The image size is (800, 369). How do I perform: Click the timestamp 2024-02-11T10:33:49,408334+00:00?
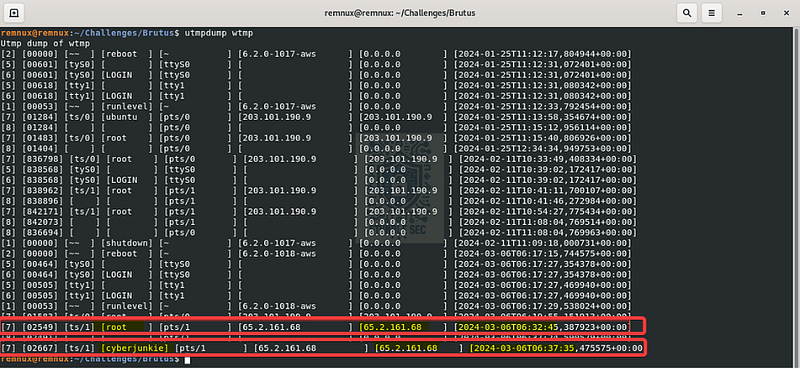point(548,159)
